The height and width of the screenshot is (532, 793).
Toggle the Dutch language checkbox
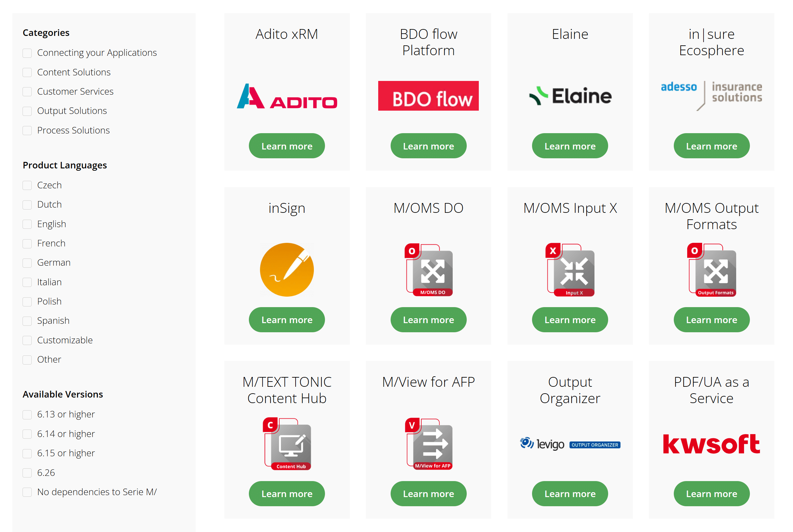(x=27, y=205)
